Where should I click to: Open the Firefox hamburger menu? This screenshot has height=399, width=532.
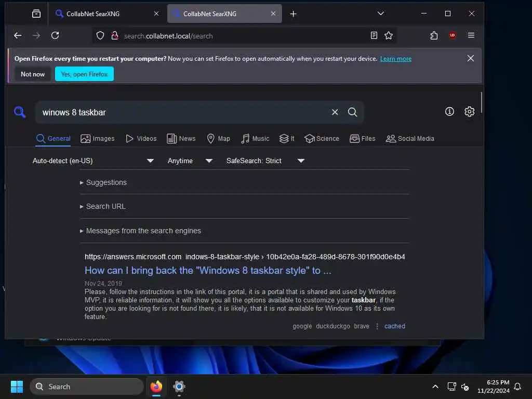pos(471,35)
